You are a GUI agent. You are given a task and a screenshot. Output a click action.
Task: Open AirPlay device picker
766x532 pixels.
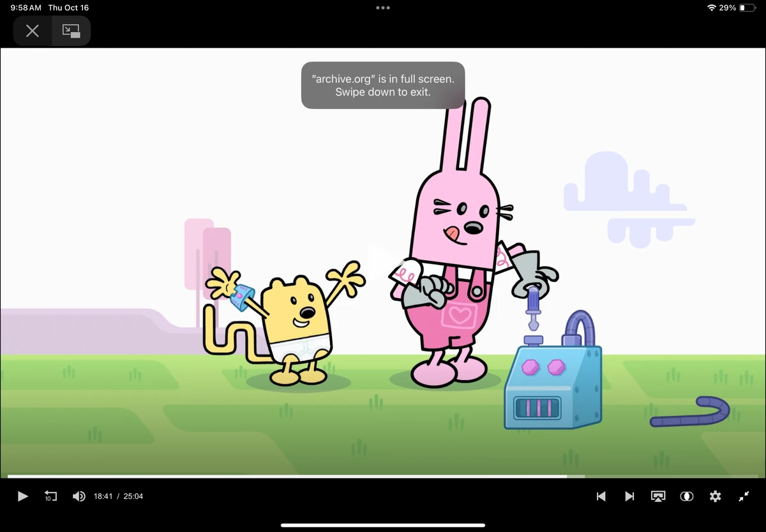658,496
